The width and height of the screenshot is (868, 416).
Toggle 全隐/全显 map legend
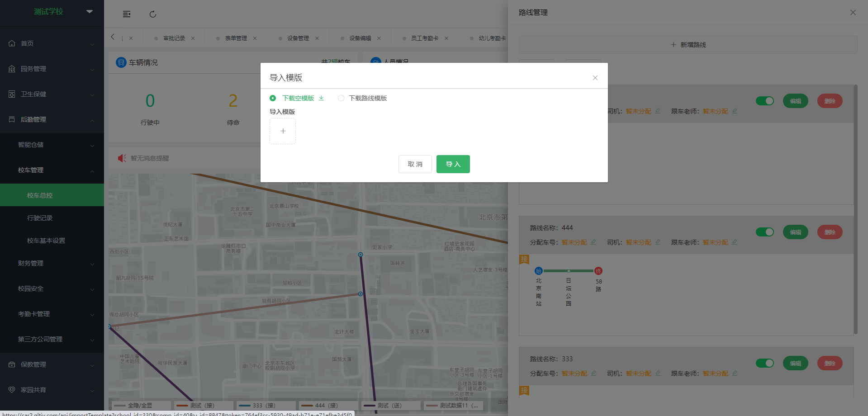140,406
